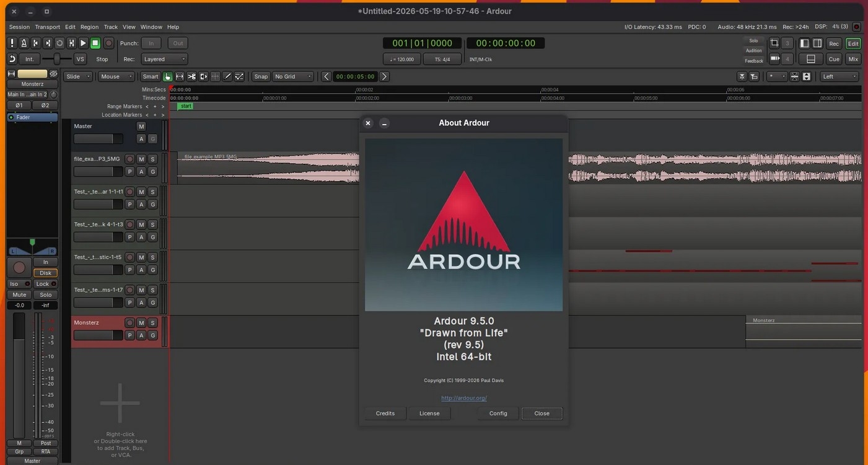Image resolution: width=868 pixels, height=465 pixels.
Task: Open the Track menu
Action: pos(111,27)
